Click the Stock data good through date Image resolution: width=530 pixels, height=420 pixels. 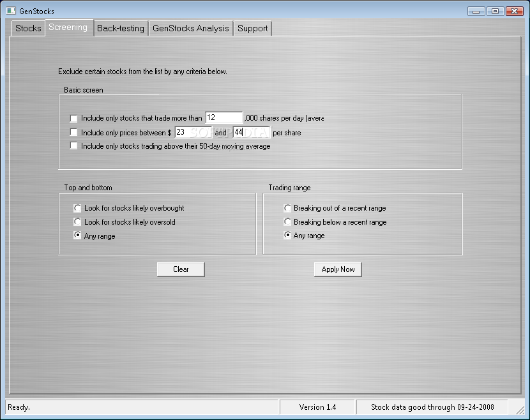click(432, 407)
